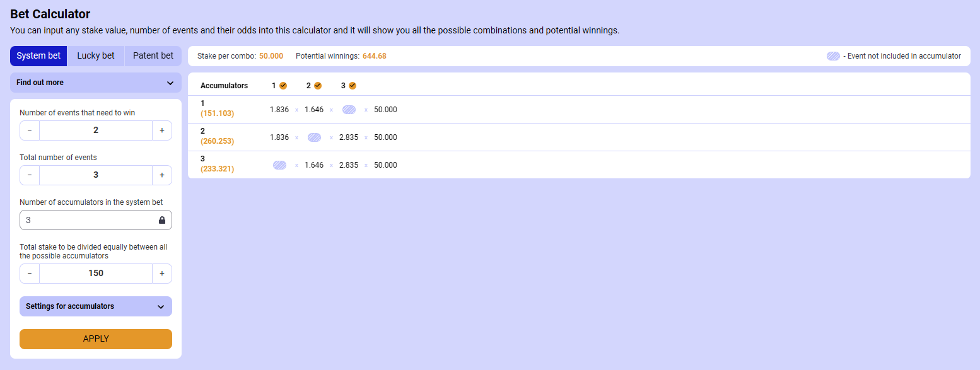The width and height of the screenshot is (980, 370).
Task: Toggle event 2 checkmark in accumulators header
Action: click(x=318, y=86)
